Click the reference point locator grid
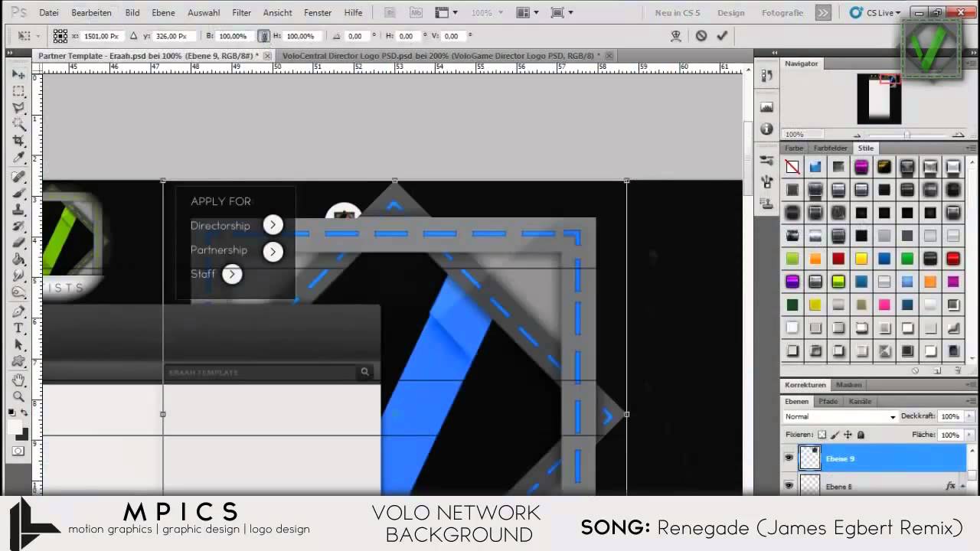Viewport: 980px width, 551px height. 60,36
